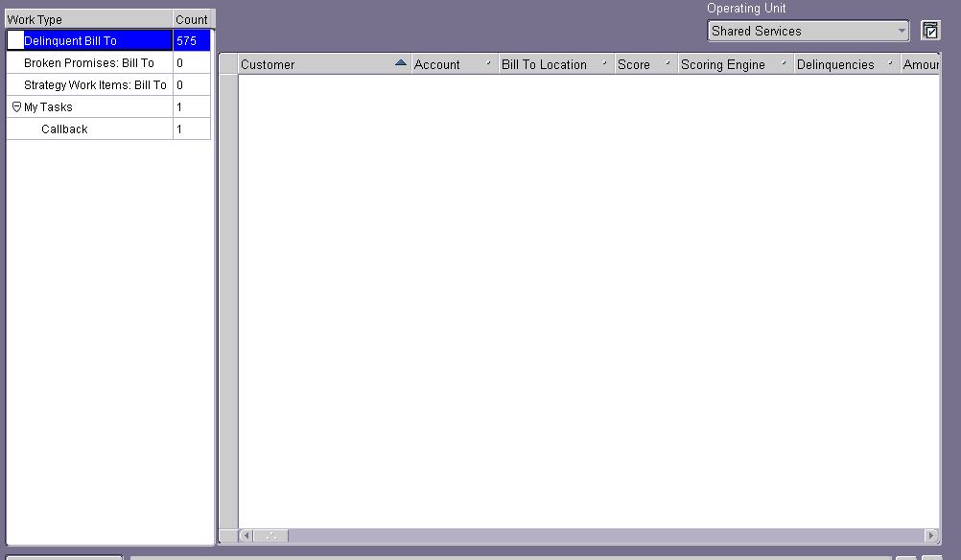The height and width of the screenshot is (560, 961).
Task: Click the horizontal scrollbar thumb
Action: click(270, 535)
